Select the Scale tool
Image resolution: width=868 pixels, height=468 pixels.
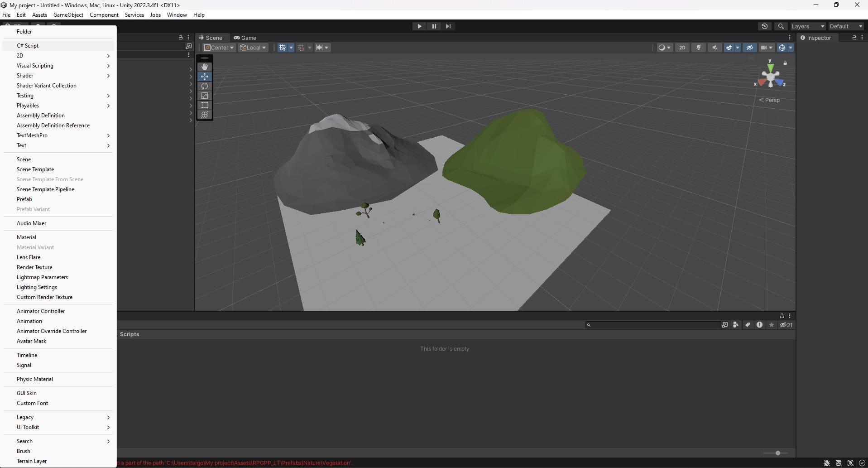(205, 96)
